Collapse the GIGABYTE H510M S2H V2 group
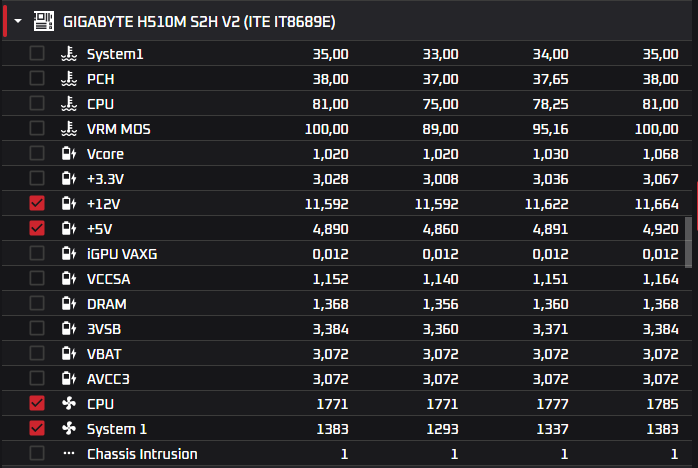This screenshot has height=468, width=698. [18, 21]
